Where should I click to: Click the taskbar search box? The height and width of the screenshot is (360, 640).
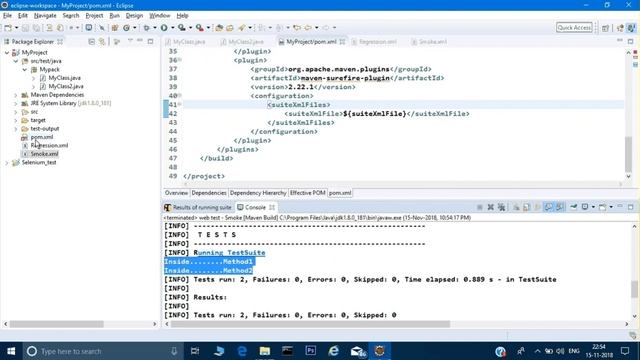(x=102, y=351)
